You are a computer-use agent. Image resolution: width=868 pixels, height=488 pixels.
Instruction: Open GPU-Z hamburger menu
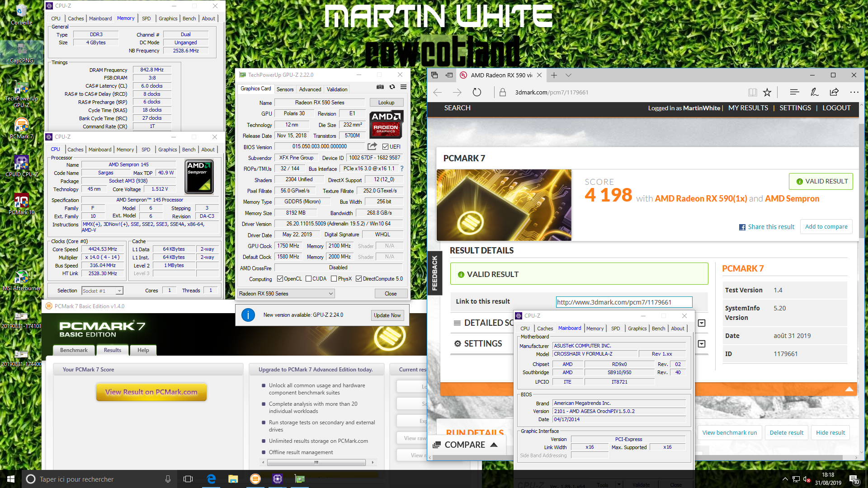(403, 87)
